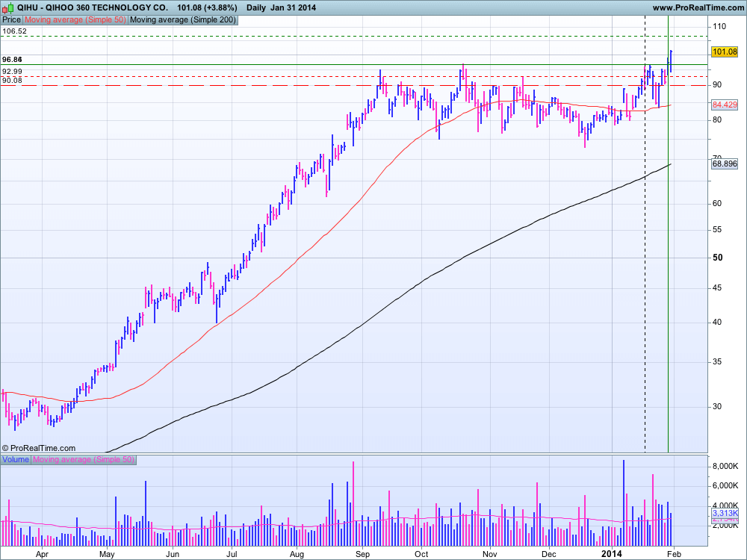This screenshot has width=747, height=560.
Task: Click the Sep label on time axis
Action: tap(362, 554)
